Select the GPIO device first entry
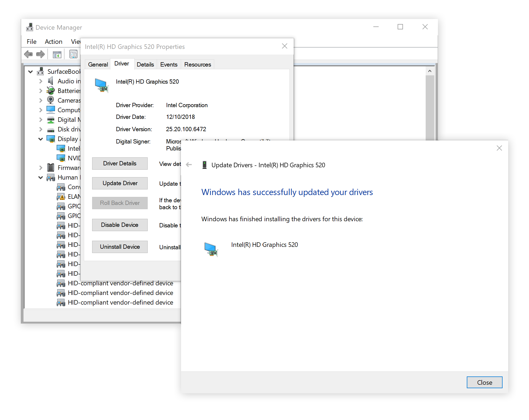 tap(69, 206)
